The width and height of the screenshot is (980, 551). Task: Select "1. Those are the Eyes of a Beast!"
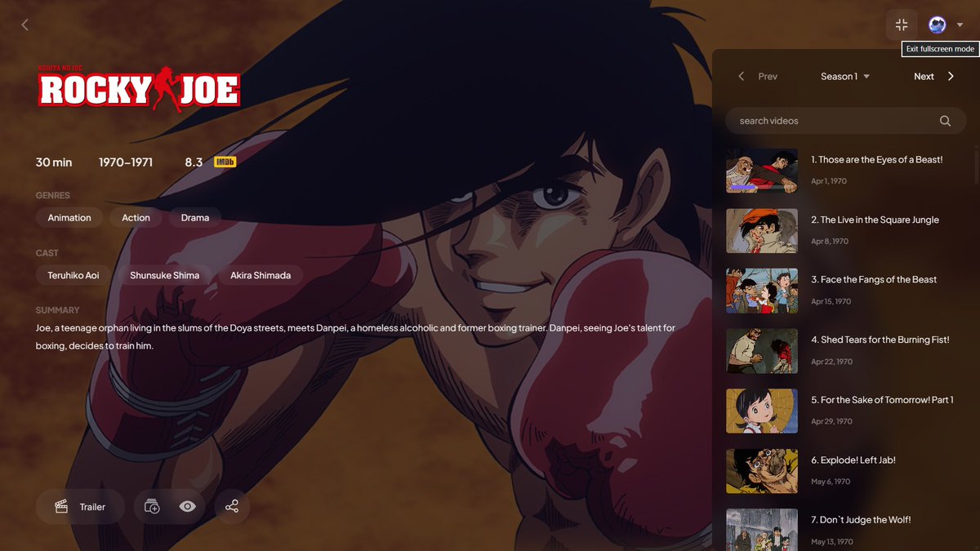point(877,160)
